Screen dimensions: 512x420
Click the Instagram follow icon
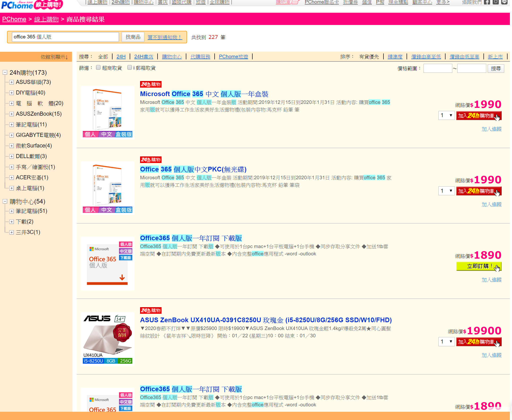(496, 2)
